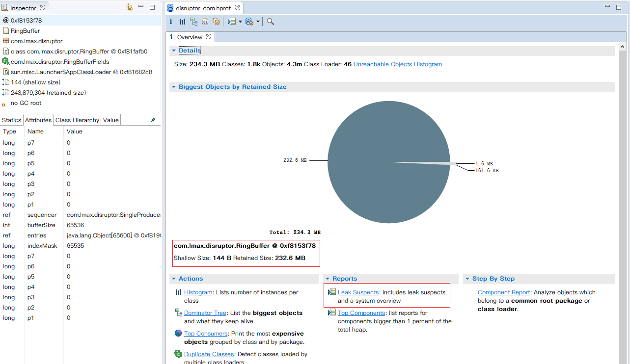Select the RingBuffer row in Inspector
The width and height of the screenshot is (630, 364).
tap(81, 30)
